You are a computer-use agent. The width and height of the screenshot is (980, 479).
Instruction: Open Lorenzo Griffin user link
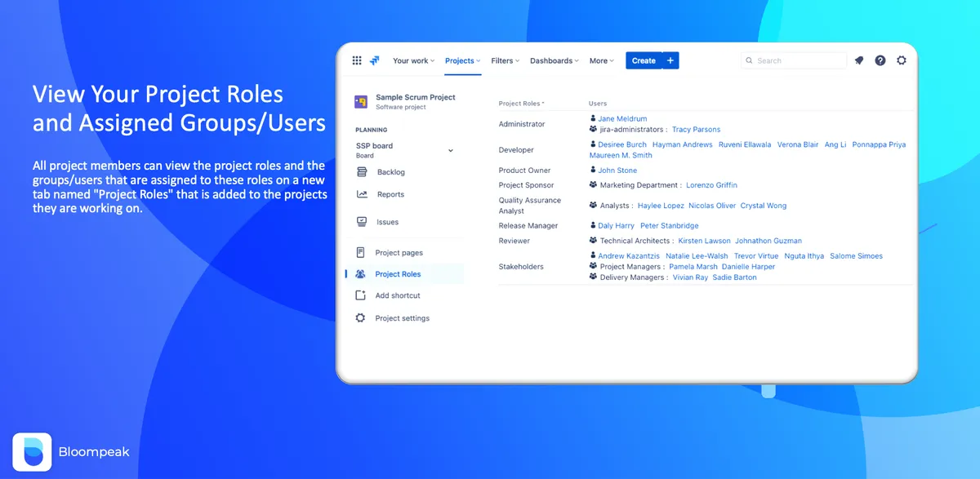click(x=711, y=185)
